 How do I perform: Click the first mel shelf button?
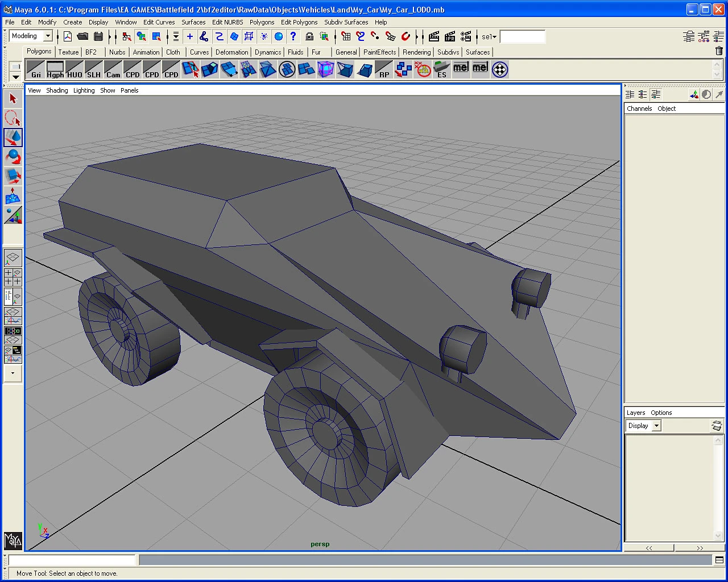pos(461,69)
